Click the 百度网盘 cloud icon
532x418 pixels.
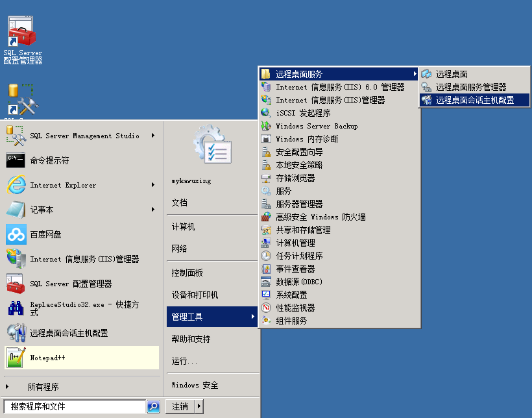coord(16,234)
